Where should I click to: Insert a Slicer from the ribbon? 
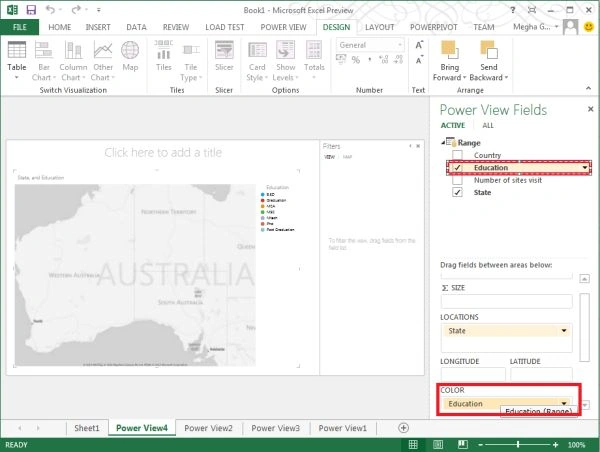click(x=224, y=50)
